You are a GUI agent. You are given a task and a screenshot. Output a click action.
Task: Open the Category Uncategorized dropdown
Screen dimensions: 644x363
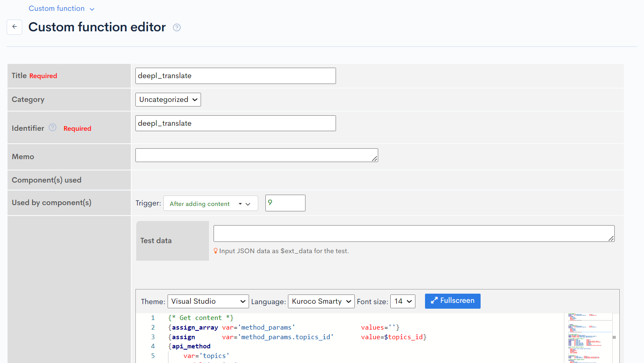tap(168, 99)
